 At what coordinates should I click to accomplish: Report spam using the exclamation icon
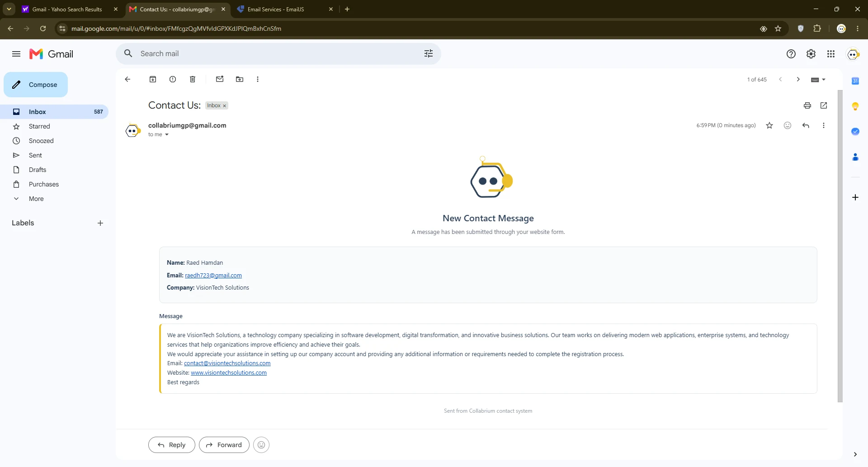(173, 79)
